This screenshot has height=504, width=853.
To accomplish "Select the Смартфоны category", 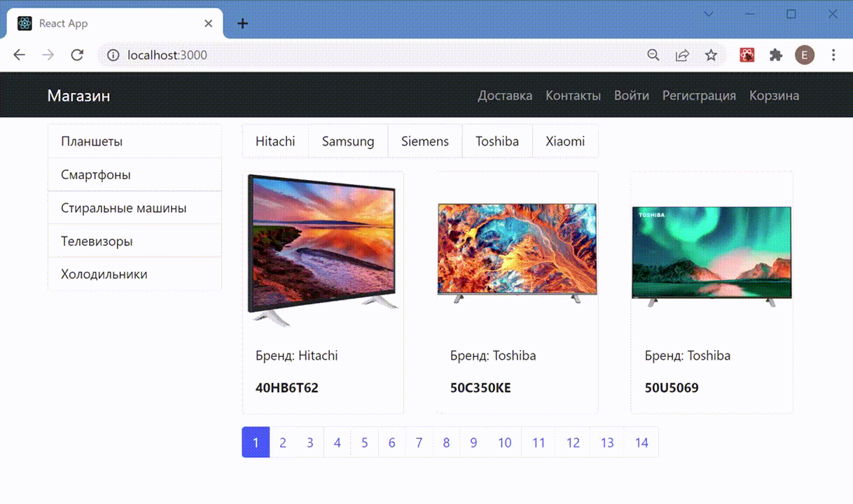I will pyautogui.click(x=134, y=174).
